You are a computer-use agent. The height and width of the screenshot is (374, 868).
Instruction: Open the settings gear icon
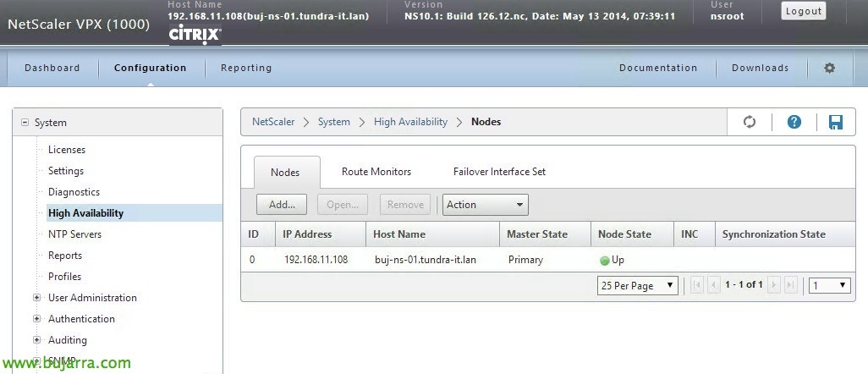tap(829, 69)
